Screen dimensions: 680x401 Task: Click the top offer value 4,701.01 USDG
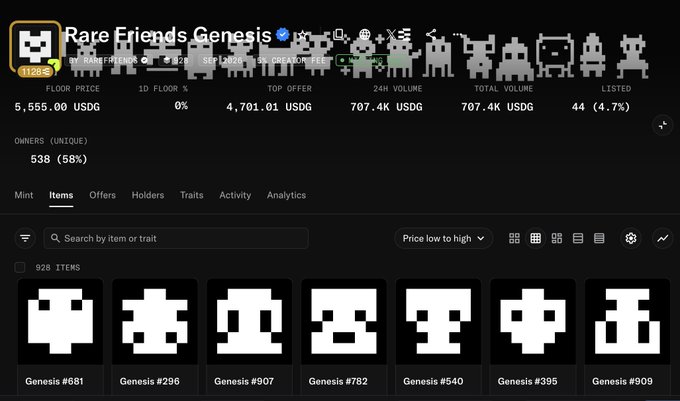(269, 107)
